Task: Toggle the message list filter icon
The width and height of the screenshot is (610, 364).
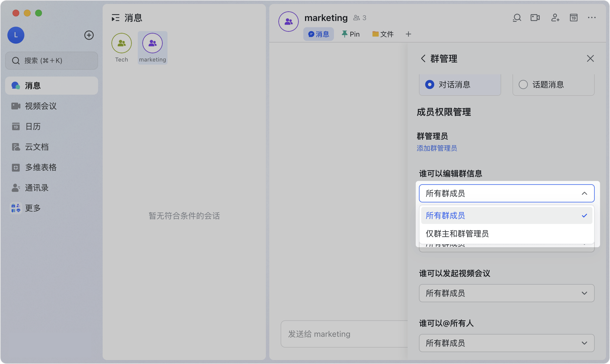Action: point(115,18)
